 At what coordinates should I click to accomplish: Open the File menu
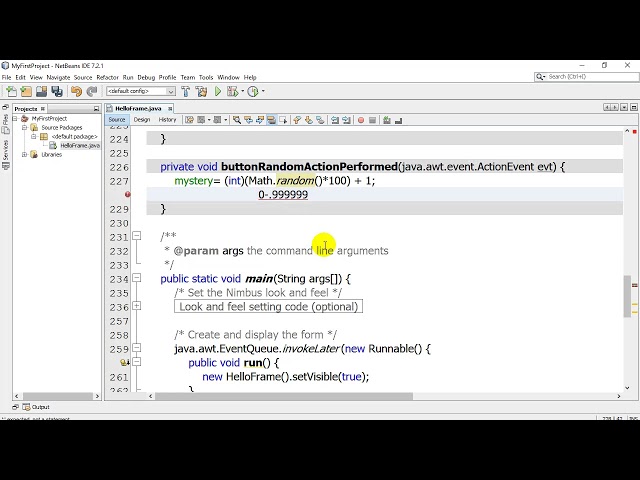(x=7, y=77)
